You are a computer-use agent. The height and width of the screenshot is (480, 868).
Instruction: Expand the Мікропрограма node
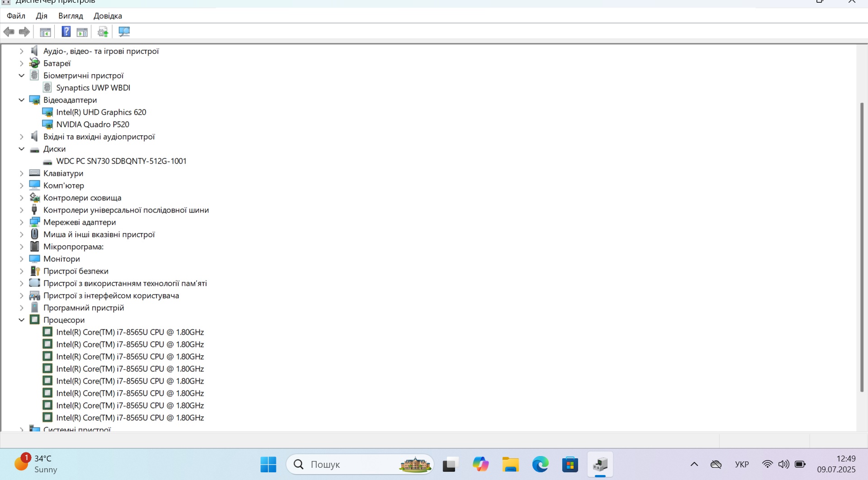point(21,247)
